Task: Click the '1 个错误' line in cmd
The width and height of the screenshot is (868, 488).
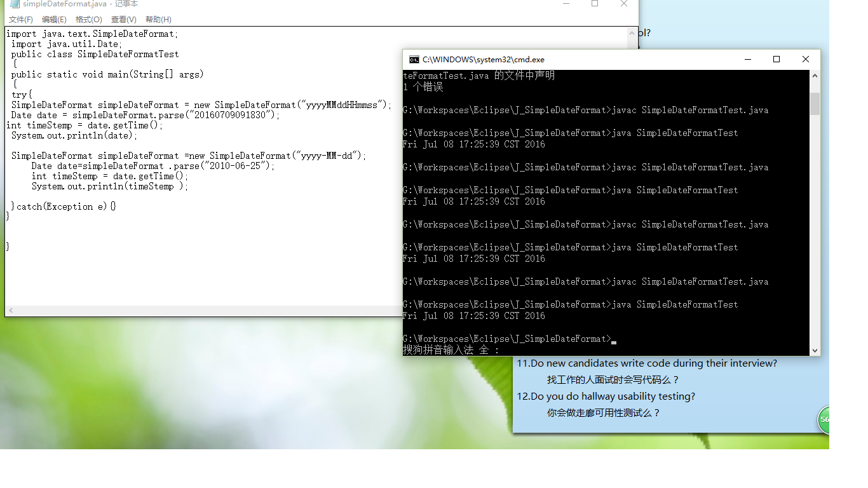Action: [x=423, y=87]
